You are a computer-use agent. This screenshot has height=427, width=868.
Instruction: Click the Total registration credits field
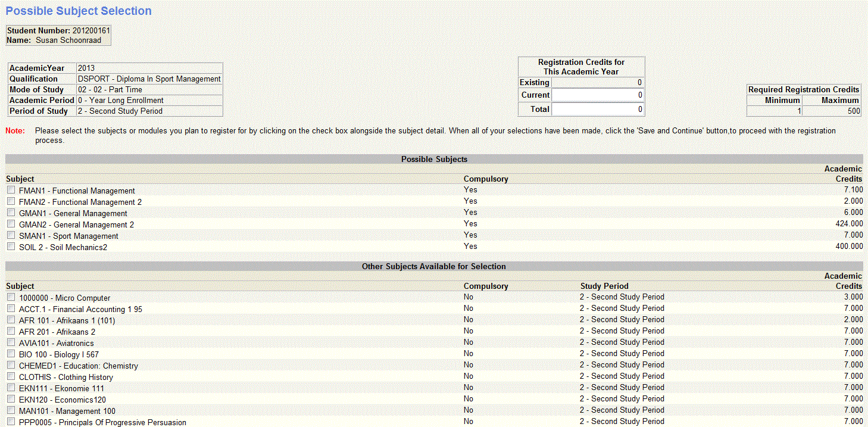[598, 109]
